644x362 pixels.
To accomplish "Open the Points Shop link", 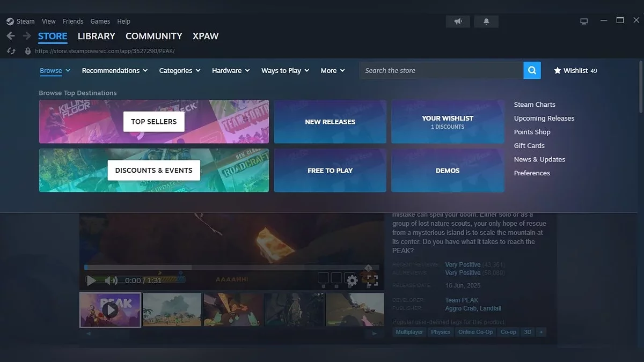I will 532,132.
